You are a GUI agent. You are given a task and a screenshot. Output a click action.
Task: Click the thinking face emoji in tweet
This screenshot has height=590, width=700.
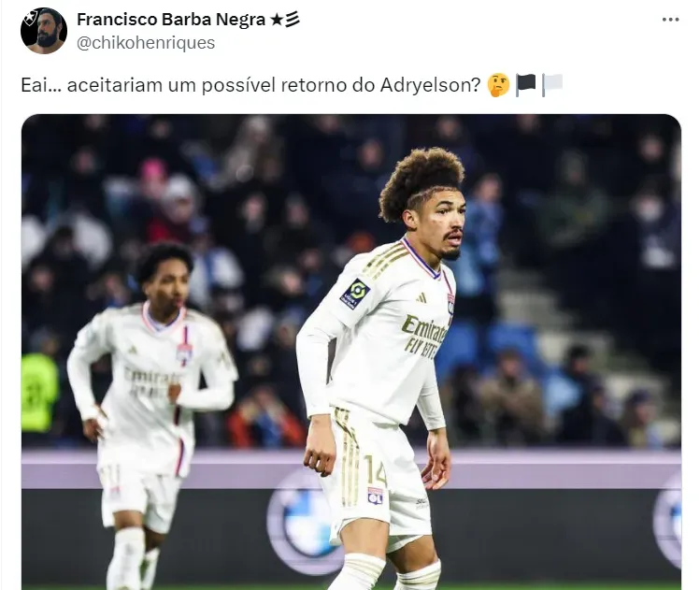tap(498, 85)
